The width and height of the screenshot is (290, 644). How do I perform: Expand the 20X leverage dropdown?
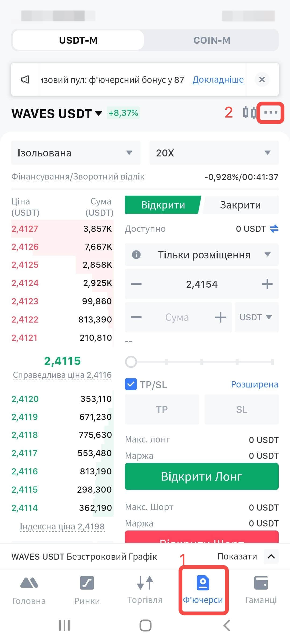tap(214, 153)
